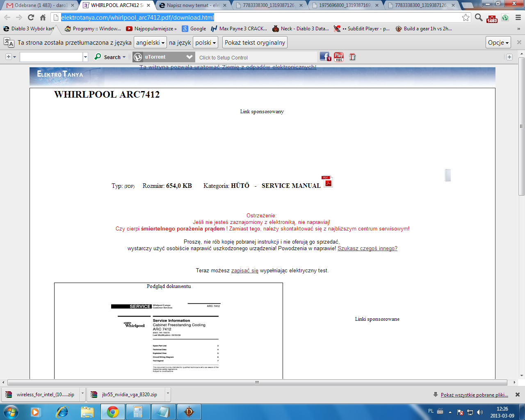Expand the Opcje translation options menu
The image size is (525, 420).
498,43
